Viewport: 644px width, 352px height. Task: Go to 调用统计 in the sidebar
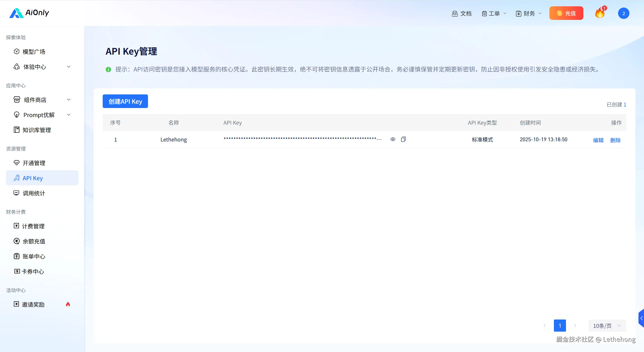34,193
